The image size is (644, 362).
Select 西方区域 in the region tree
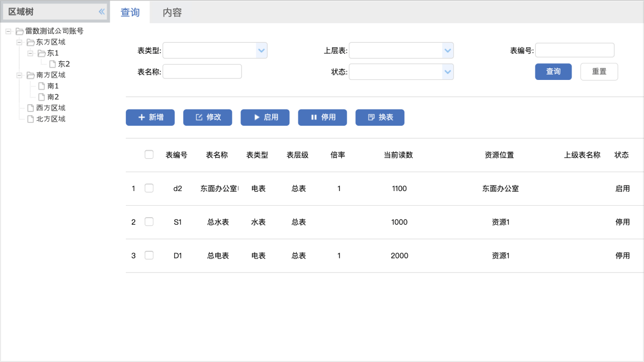point(51,108)
